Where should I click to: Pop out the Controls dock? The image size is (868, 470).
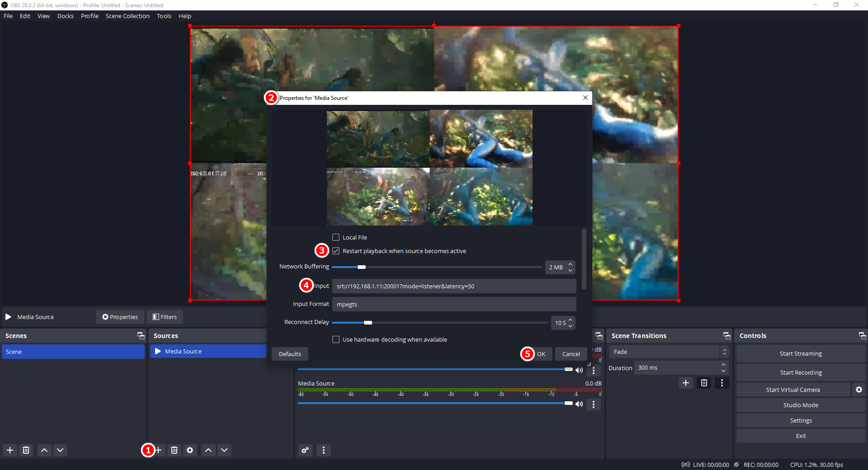(862, 336)
